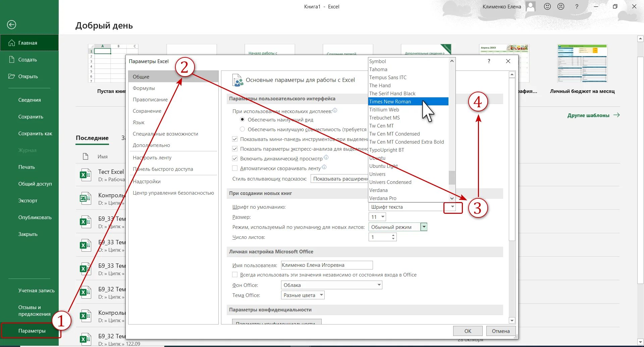Screen dimensions: 644x347
Task: Select the Общие category in options dialog
Action: (x=173, y=77)
